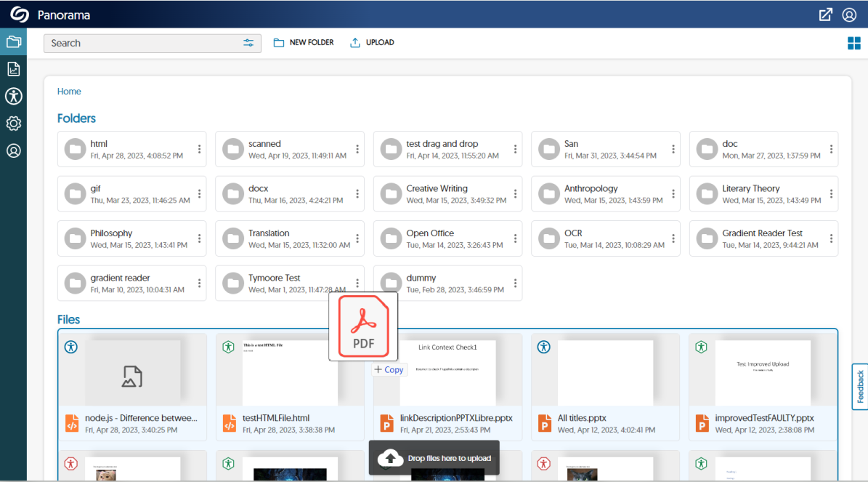Open the user profile icon in sidebar
The width and height of the screenshot is (868, 482).
tap(13, 150)
